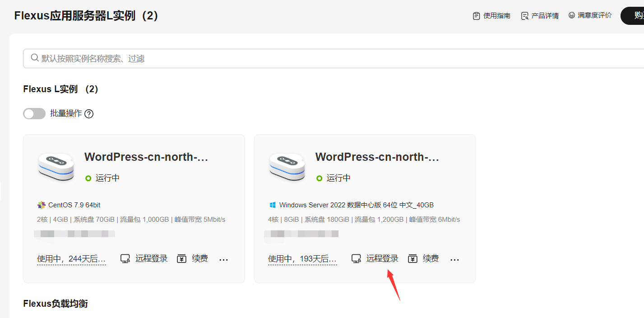Click the green running indicator on Windows card
The width and height of the screenshot is (644, 318).
(x=320, y=178)
